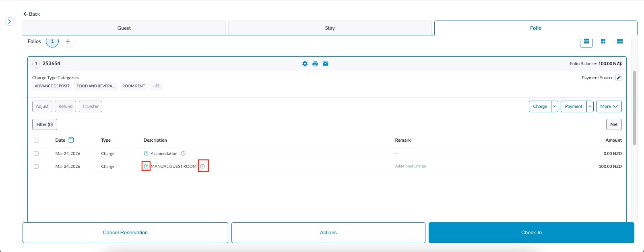Image resolution: width=644 pixels, height=252 pixels.
Task: Print folio 253654
Action: pos(315,64)
